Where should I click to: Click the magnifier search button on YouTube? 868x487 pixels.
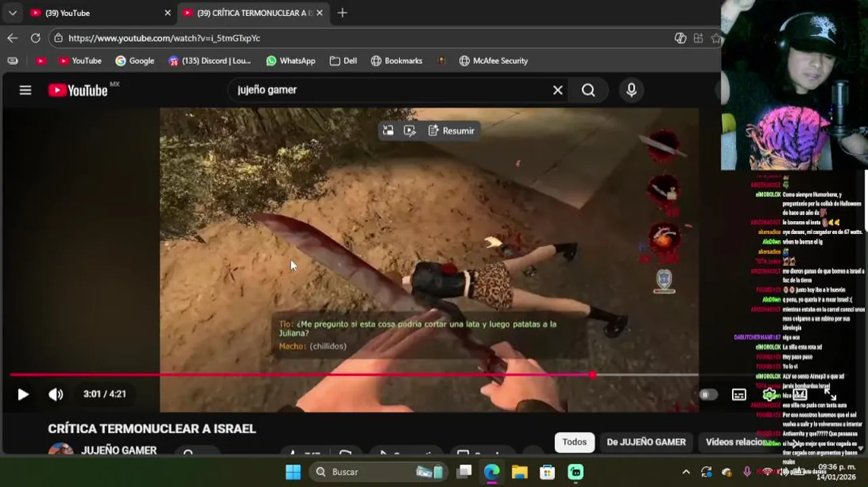pos(588,90)
